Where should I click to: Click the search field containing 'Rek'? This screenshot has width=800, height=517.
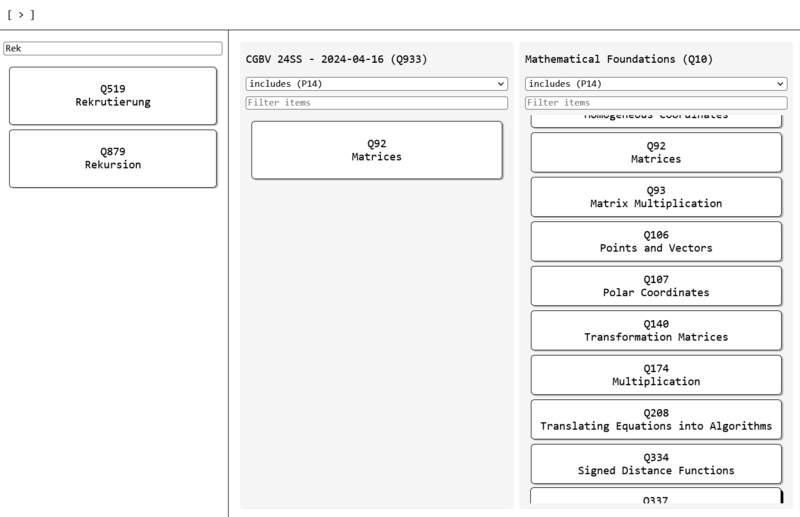(x=112, y=48)
